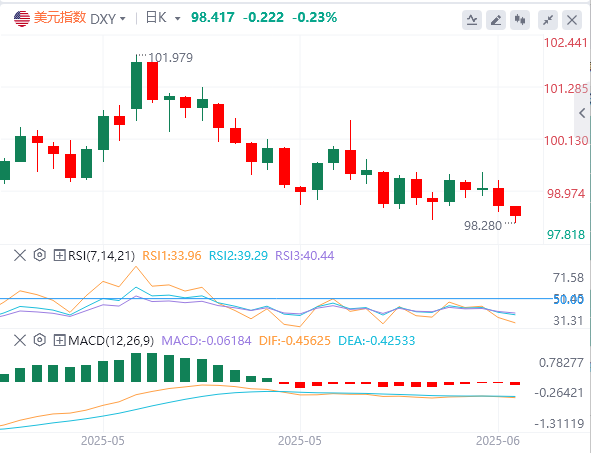This screenshot has width=591, height=453.
Task: Open the DXY symbol dropdown arrow
Action: click(x=122, y=18)
